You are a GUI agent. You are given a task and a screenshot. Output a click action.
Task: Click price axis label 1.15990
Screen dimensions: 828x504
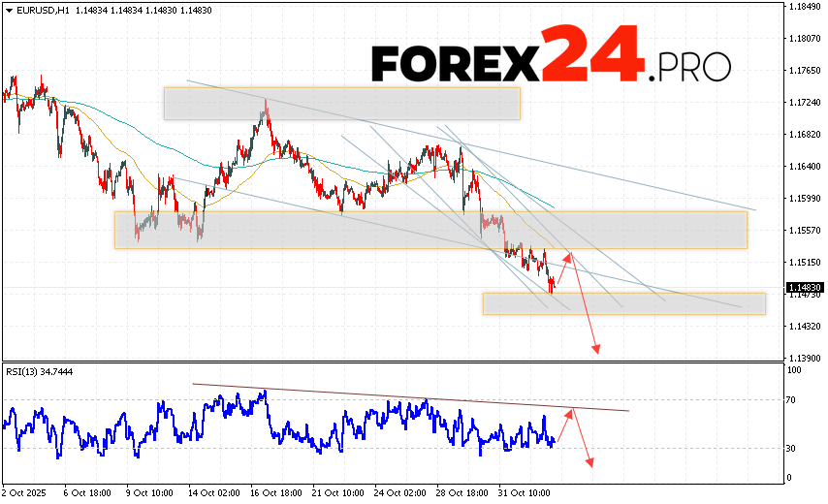pos(805,199)
